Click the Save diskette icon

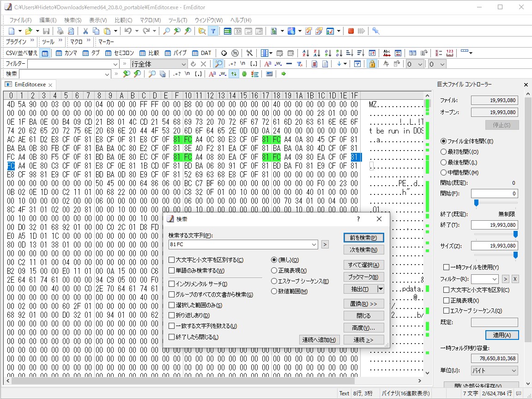[46, 31]
